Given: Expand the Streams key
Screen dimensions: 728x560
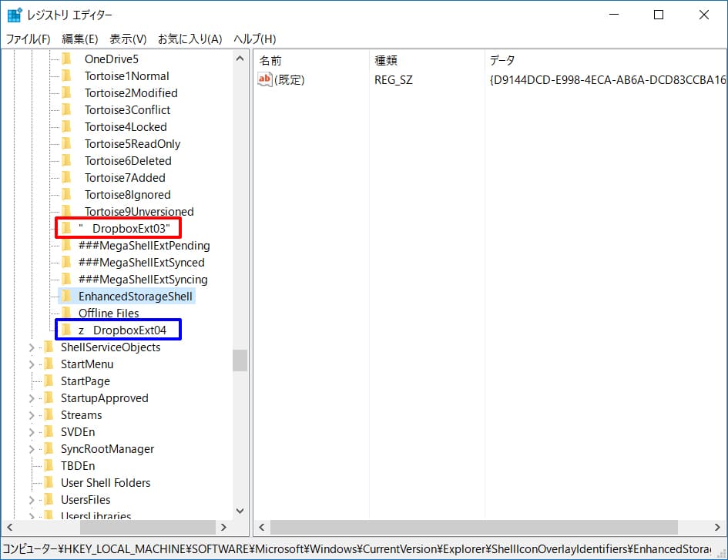Looking at the screenshot, I should [x=31, y=415].
